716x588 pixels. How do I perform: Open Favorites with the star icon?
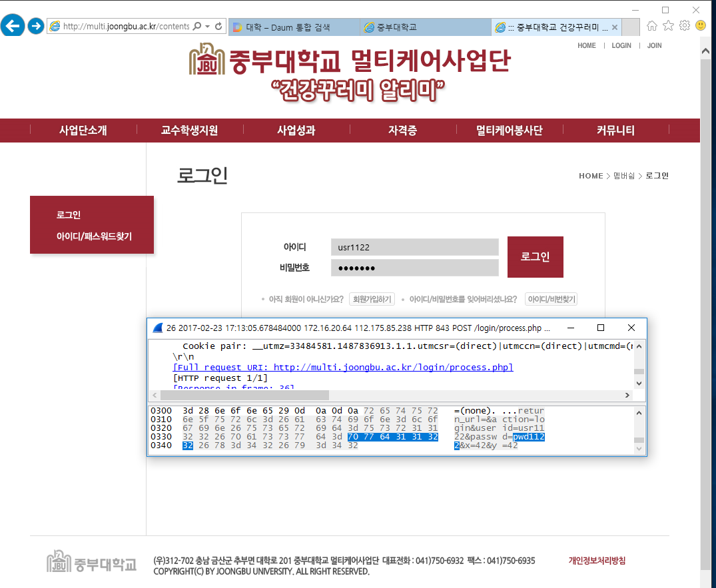pyautogui.click(x=668, y=25)
